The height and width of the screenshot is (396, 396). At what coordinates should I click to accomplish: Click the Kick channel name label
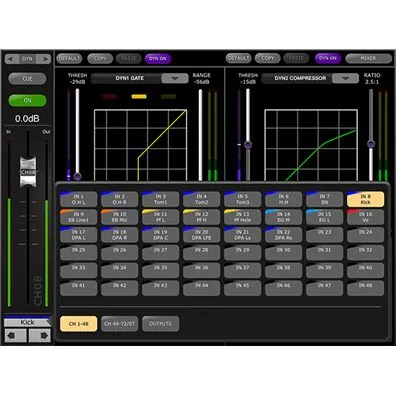coord(27,322)
